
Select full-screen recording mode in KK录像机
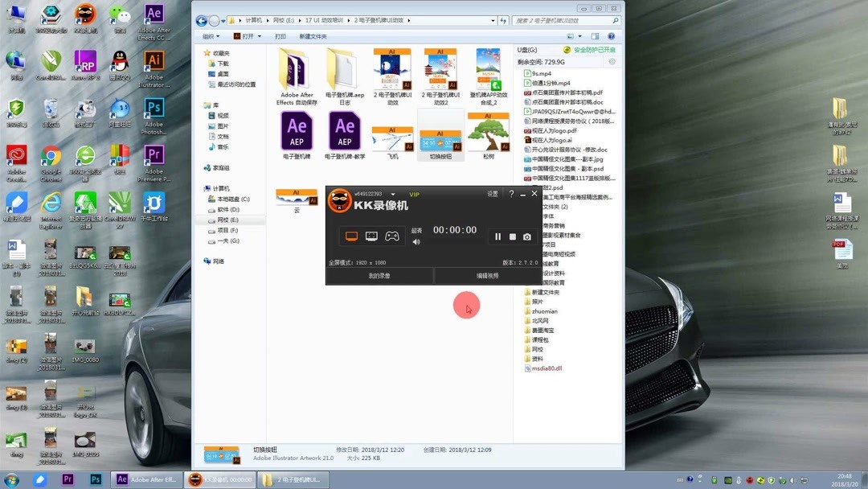click(354, 236)
